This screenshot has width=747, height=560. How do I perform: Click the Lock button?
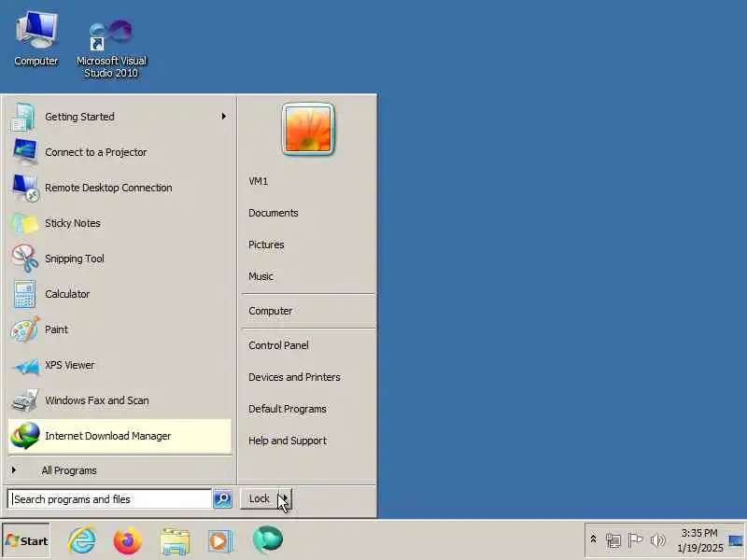tap(260, 498)
